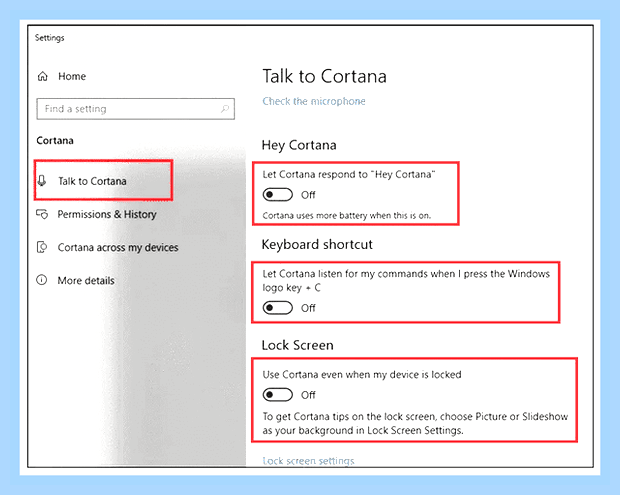The height and width of the screenshot is (495, 620).
Task: Click the Cortana category label in sidebar
Action: pos(55,140)
